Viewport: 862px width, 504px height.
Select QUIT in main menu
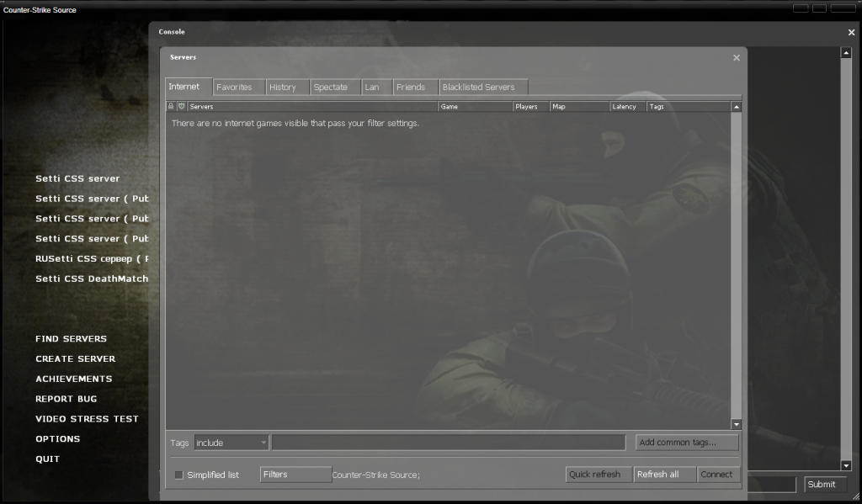(x=47, y=459)
